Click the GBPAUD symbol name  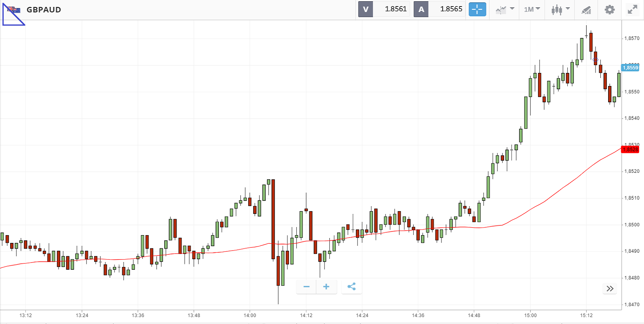click(x=44, y=10)
